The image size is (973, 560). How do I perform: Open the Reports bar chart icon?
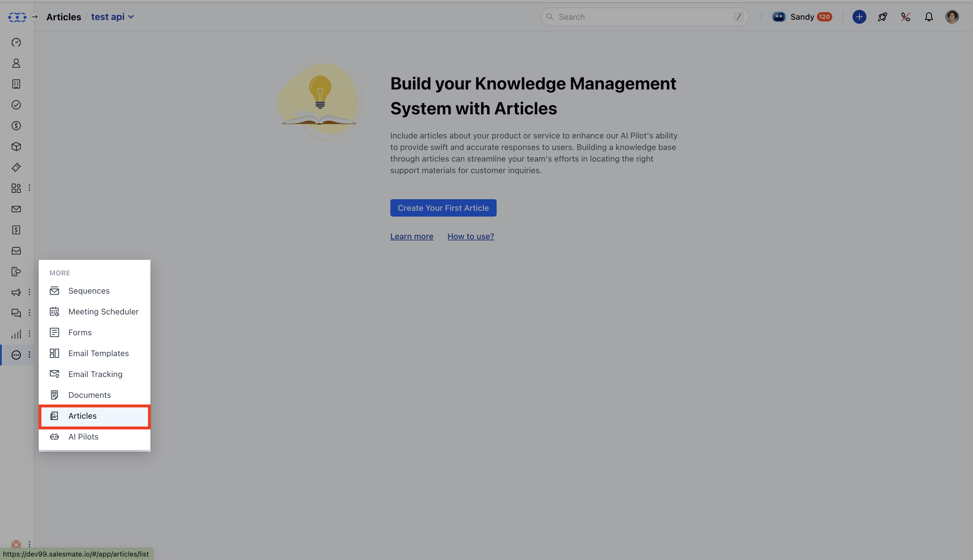click(x=16, y=334)
